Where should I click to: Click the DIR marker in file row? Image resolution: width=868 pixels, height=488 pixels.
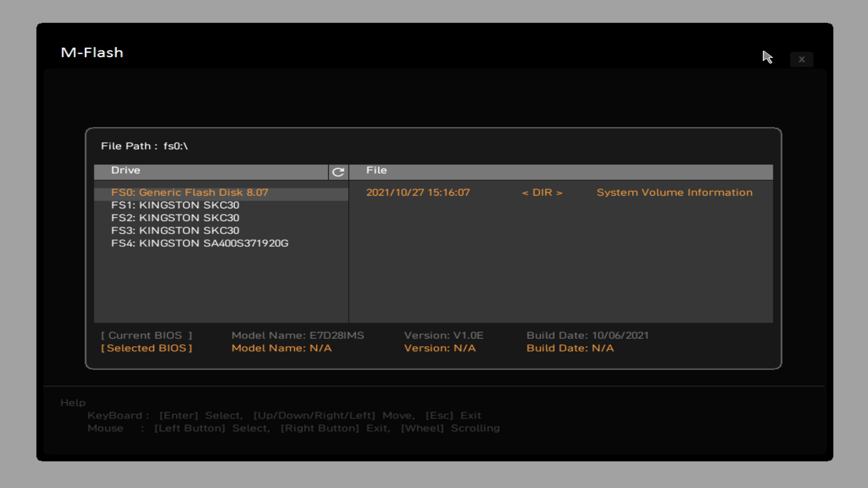[542, 192]
